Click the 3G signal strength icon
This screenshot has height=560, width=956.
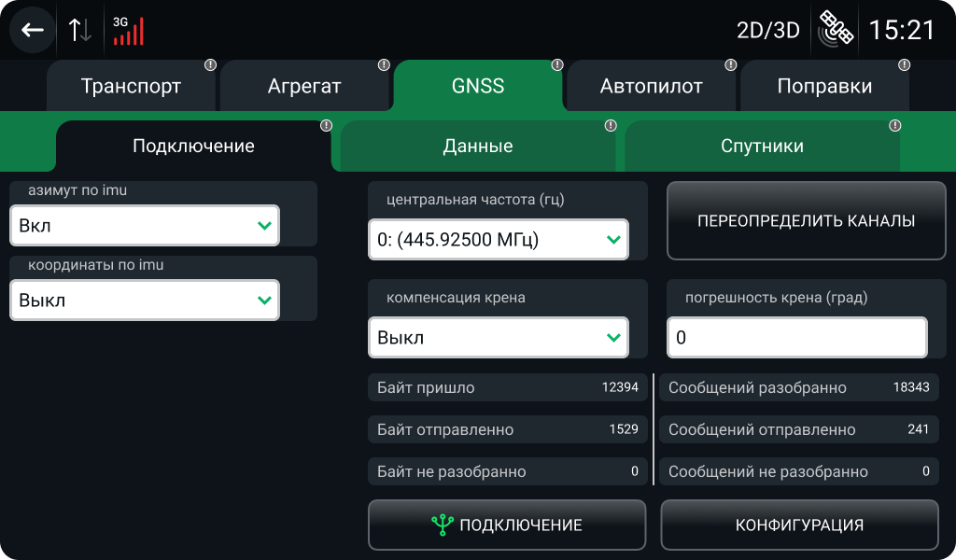click(129, 31)
